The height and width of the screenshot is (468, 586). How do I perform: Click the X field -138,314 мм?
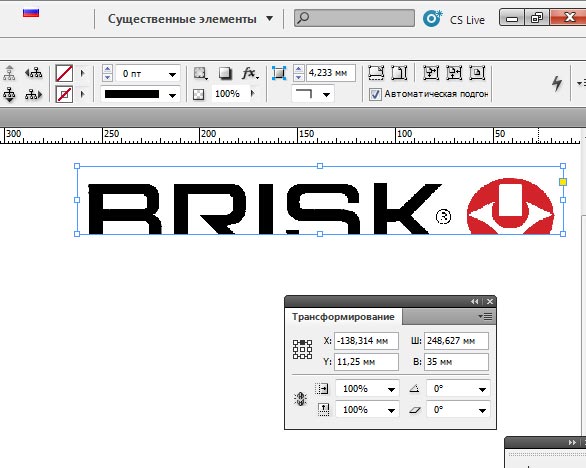tap(366, 341)
